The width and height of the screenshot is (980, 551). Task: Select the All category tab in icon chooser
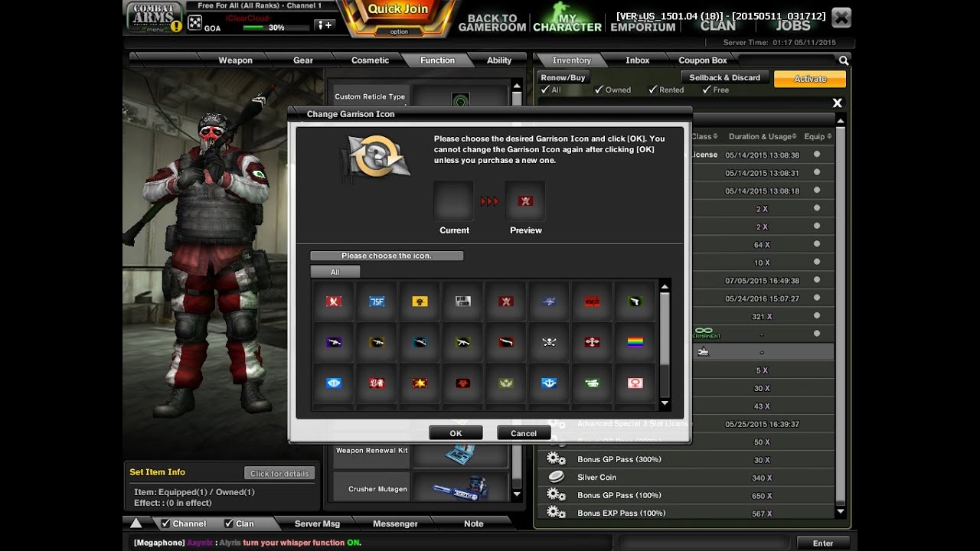[335, 272]
